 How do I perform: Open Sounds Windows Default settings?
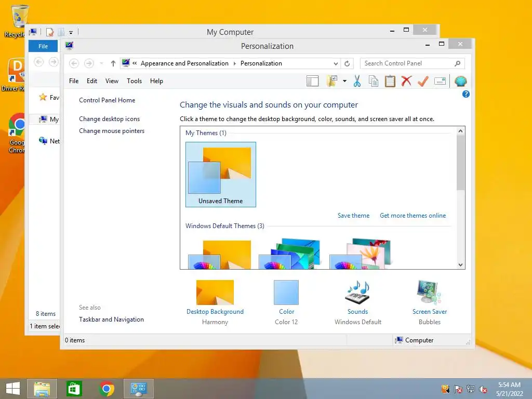point(357,302)
